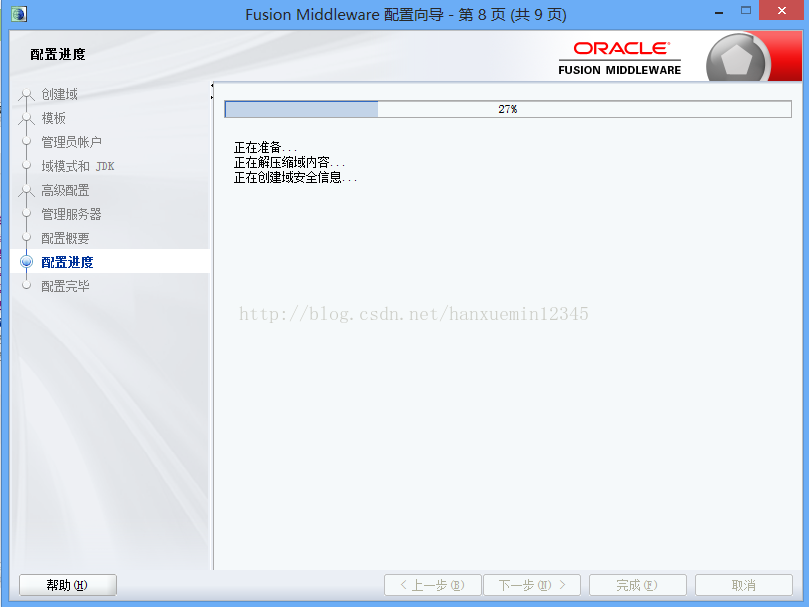Maximize the configuration wizard window
The image size is (809, 607).
[x=746, y=11]
